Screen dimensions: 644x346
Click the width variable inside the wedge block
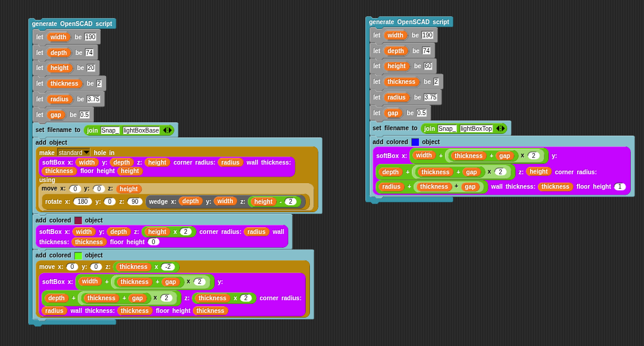click(x=225, y=201)
